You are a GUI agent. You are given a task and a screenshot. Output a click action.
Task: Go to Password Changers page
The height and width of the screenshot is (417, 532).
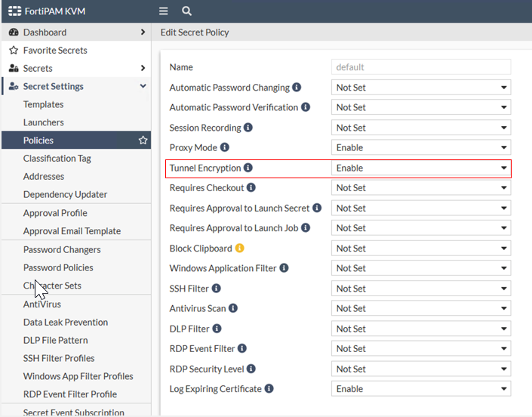tap(62, 249)
